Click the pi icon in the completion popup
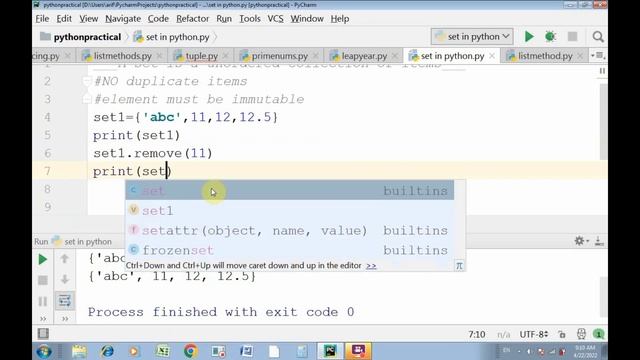Image resolution: width=640 pixels, height=360 pixels. [x=459, y=266]
